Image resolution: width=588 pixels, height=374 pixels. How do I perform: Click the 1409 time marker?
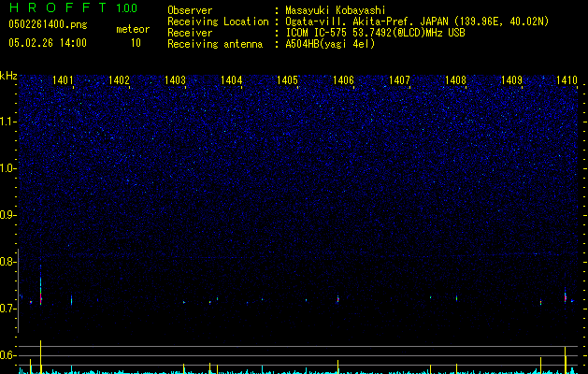[x=512, y=80]
